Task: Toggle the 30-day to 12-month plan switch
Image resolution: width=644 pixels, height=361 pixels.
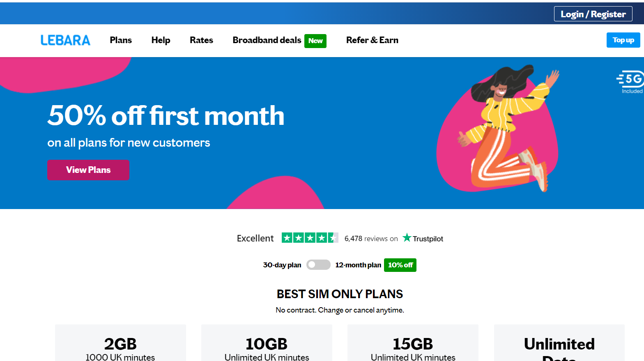Action: pyautogui.click(x=318, y=265)
